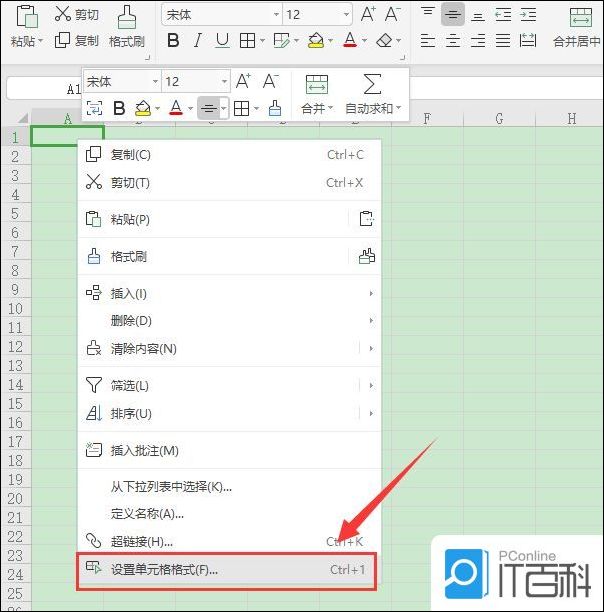Apply ribbon red font color
Screen dimensions: 604x612
point(350,40)
